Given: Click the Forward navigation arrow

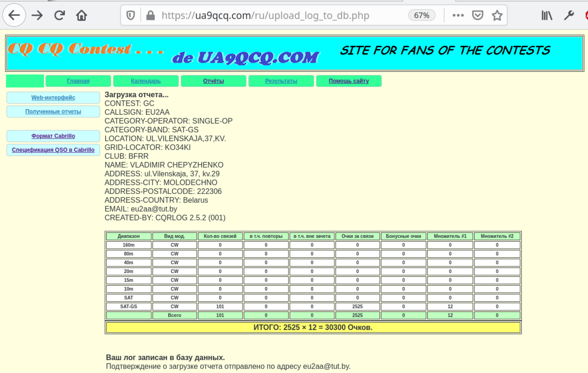Looking at the screenshot, I should coord(37,15).
